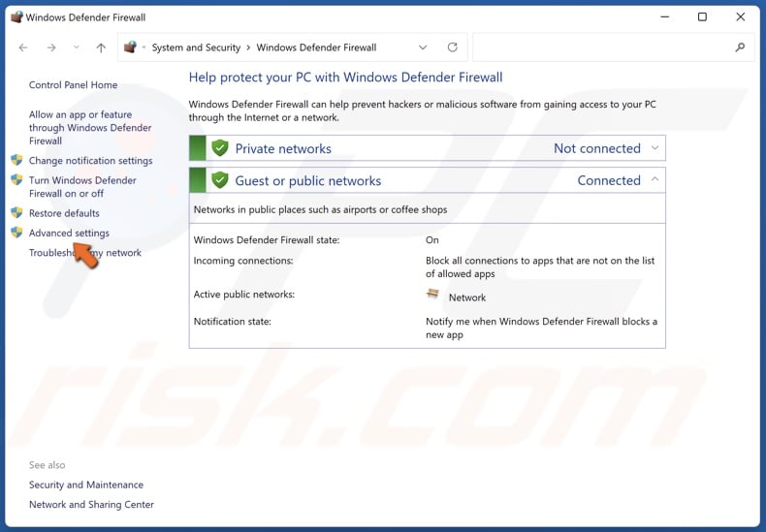Click "Active public networks:" label

[x=243, y=295]
